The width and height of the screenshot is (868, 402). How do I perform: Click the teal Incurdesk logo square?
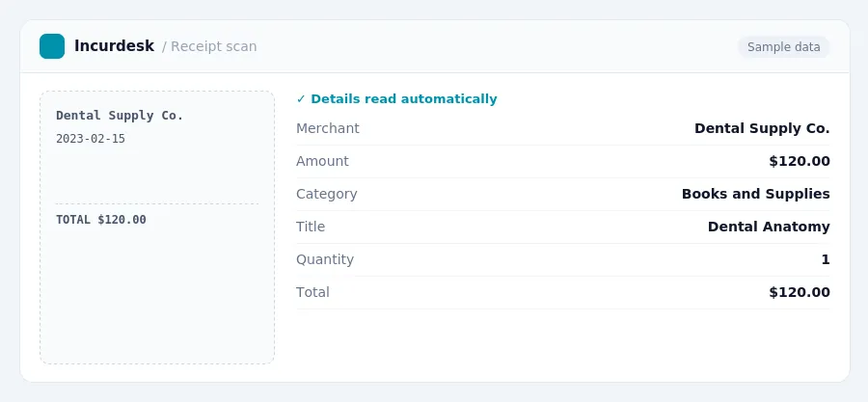[52, 46]
